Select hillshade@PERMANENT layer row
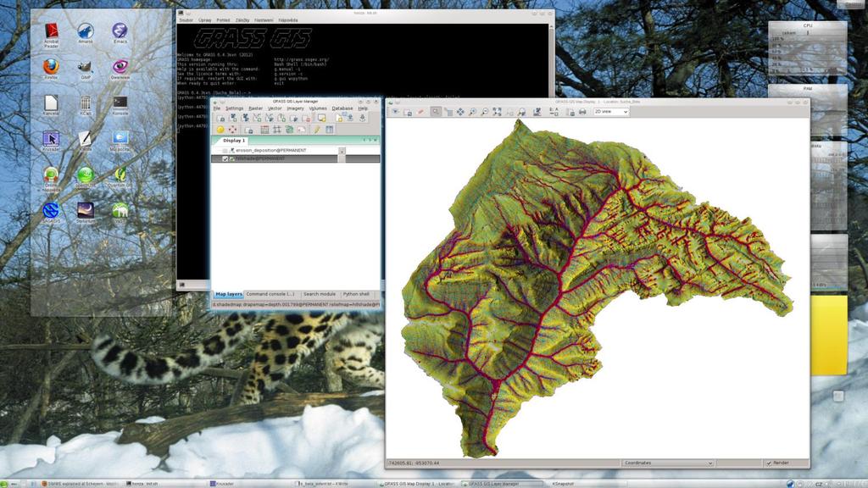 [x=295, y=158]
